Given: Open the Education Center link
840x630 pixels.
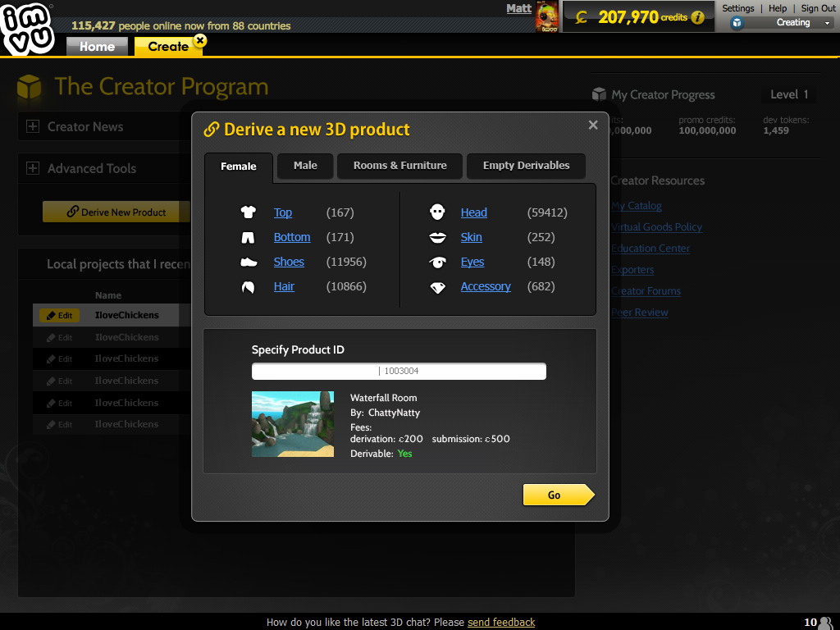Looking at the screenshot, I should [651, 249].
